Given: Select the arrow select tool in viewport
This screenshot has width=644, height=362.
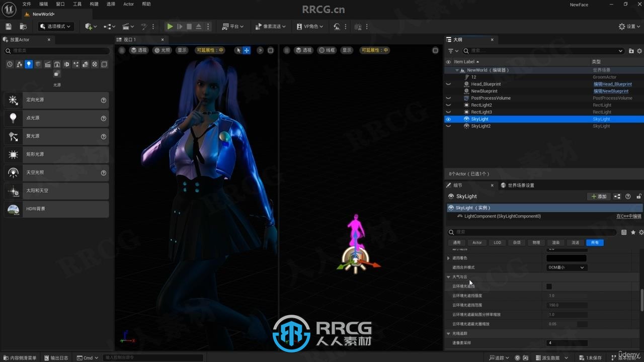Looking at the screenshot, I should click(238, 50).
